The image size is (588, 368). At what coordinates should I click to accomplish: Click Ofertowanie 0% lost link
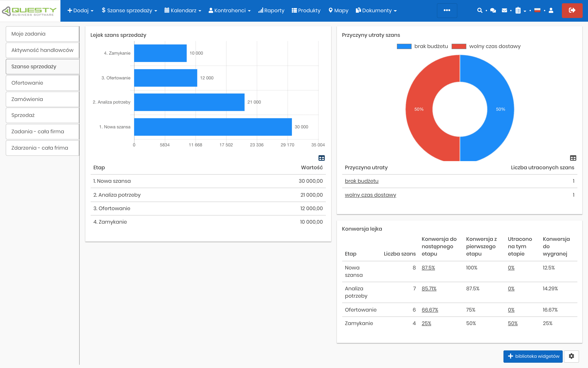coord(511,310)
